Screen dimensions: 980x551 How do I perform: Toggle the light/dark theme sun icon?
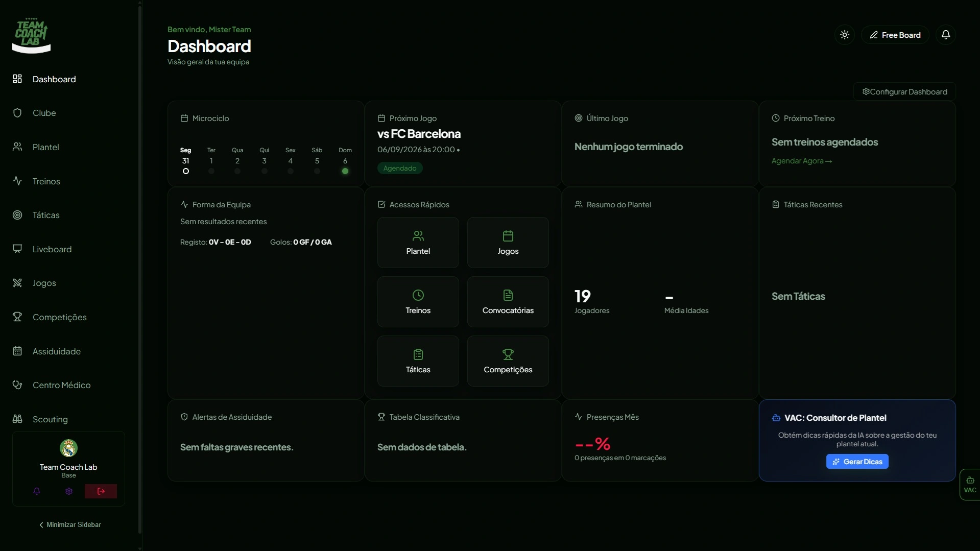pyautogui.click(x=845, y=35)
